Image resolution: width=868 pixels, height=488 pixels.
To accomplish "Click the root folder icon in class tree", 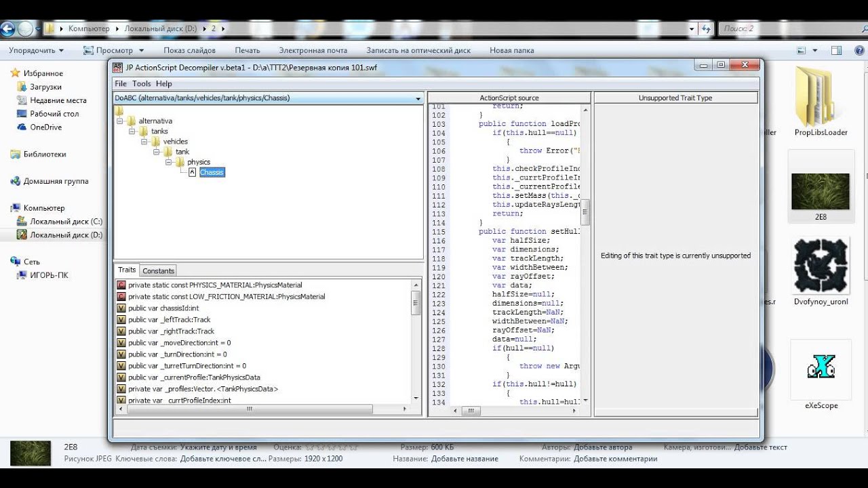I will click(119, 110).
